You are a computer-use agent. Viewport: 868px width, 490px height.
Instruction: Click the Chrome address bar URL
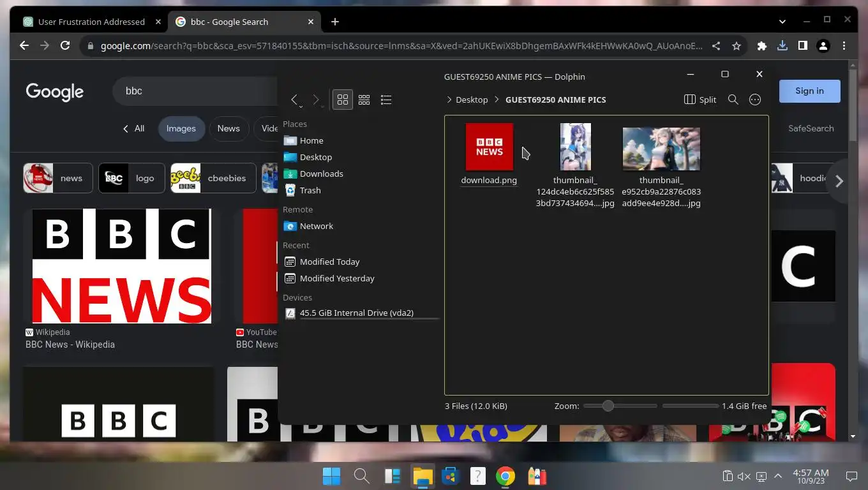point(401,46)
